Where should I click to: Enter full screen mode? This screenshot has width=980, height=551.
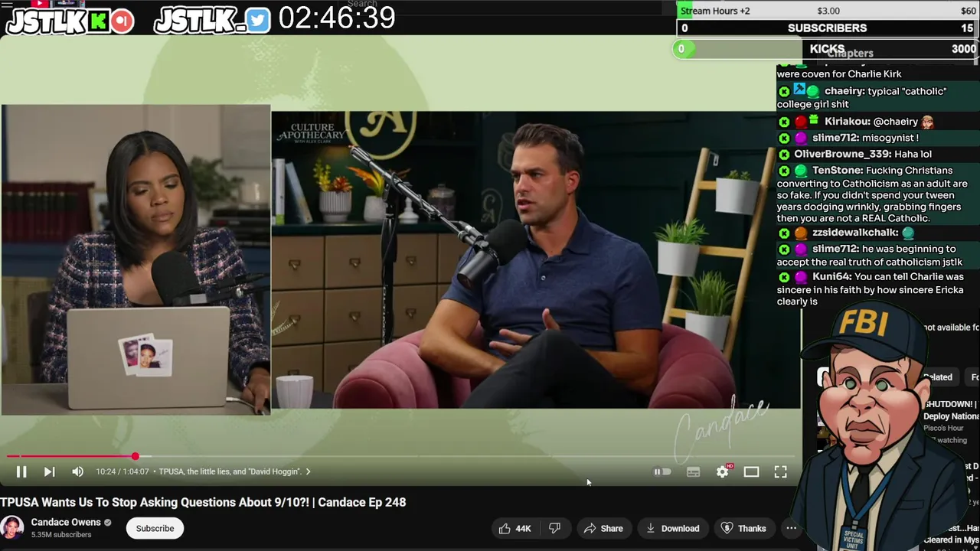[780, 472]
